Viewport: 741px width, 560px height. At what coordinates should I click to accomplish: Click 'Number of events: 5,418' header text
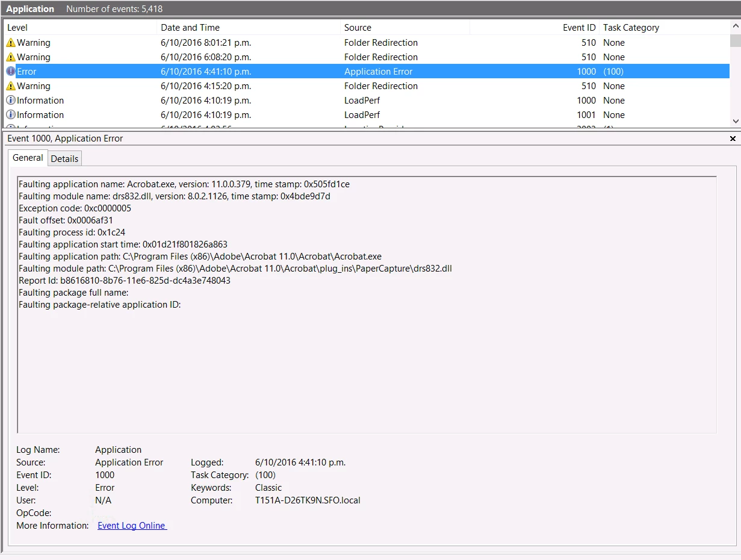click(114, 9)
